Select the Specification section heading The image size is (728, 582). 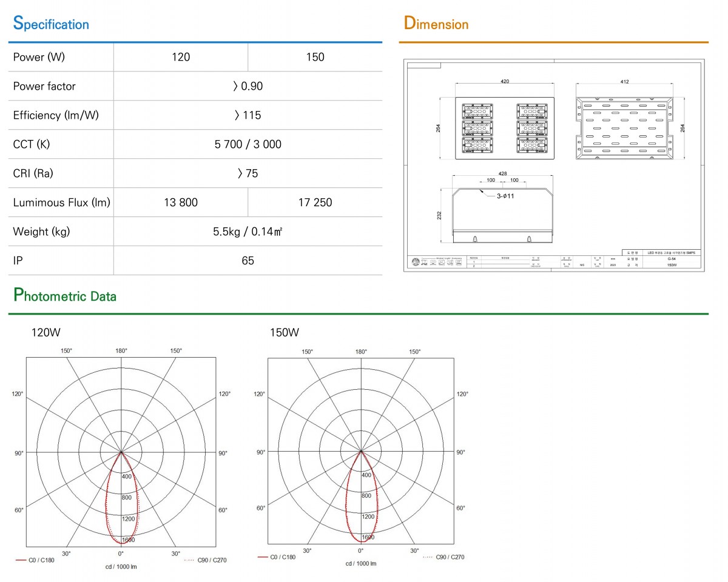(51, 24)
